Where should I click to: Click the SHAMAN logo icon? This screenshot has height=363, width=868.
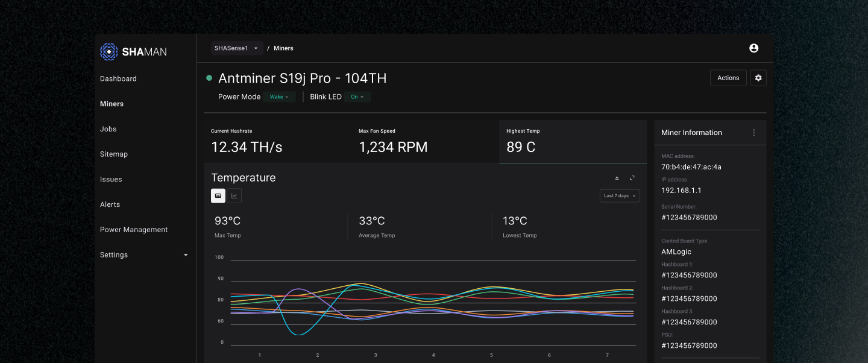click(108, 51)
